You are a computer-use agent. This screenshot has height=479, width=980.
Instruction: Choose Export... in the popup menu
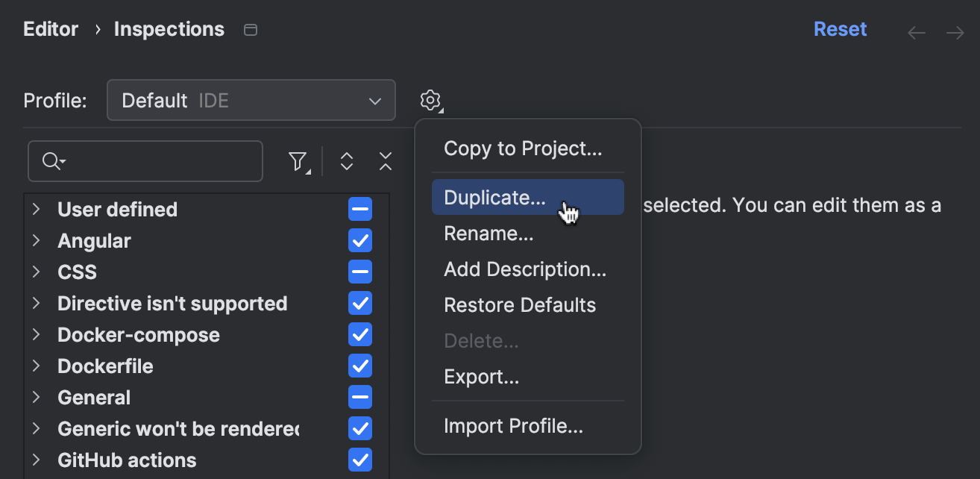pyautogui.click(x=481, y=377)
